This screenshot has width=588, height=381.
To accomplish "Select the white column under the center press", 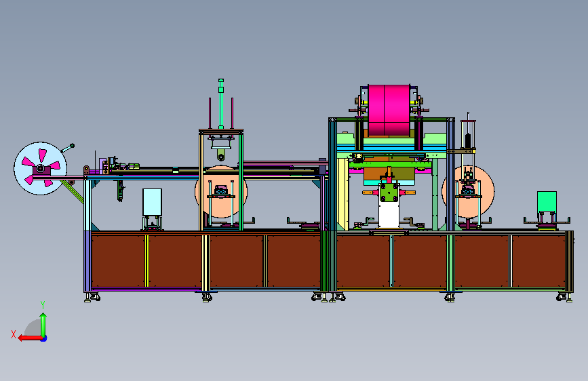I will tap(389, 214).
